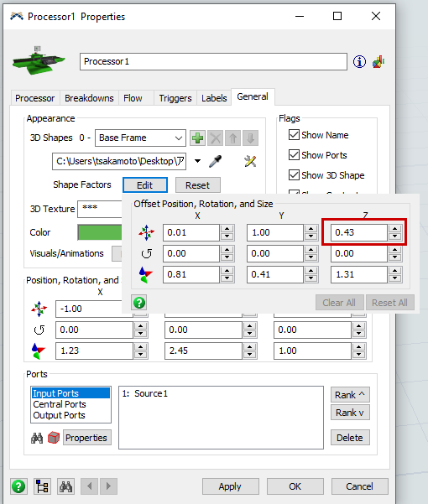This screenshot has height=504, width=428.
Task: Select the eyedropper sampler icon
Action: [215, 161]
